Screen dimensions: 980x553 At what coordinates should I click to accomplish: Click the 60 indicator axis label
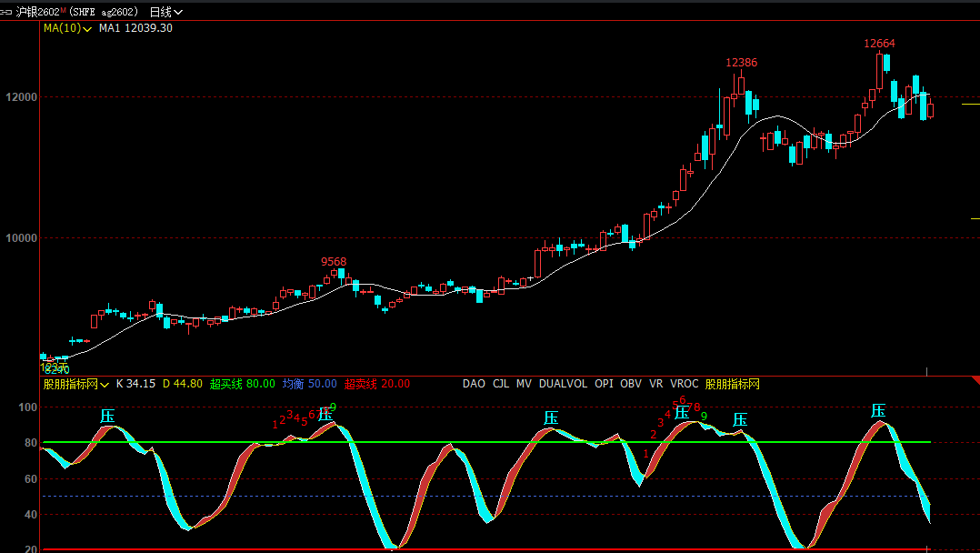31,479
